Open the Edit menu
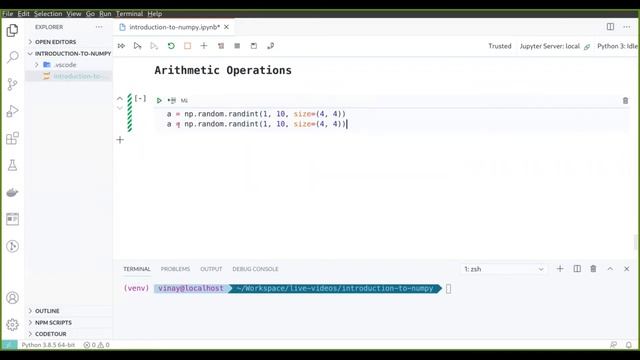 (x=23, y=13)
